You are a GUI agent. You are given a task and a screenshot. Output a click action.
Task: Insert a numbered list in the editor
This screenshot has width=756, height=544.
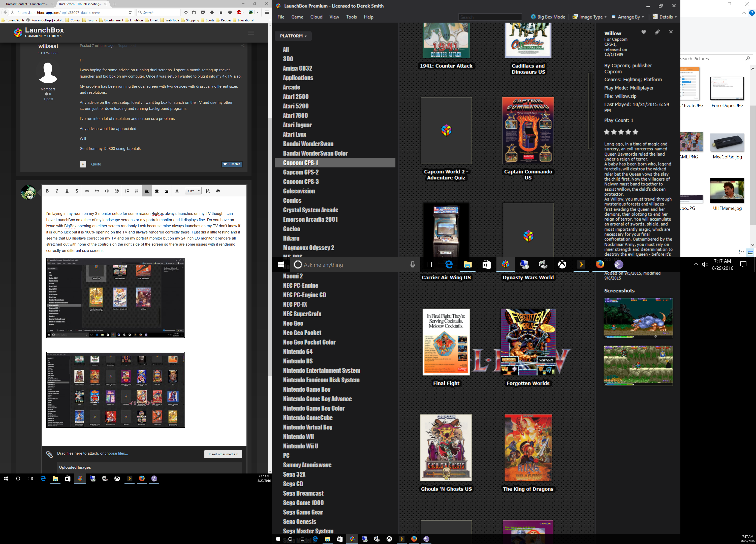coord(137,191)
